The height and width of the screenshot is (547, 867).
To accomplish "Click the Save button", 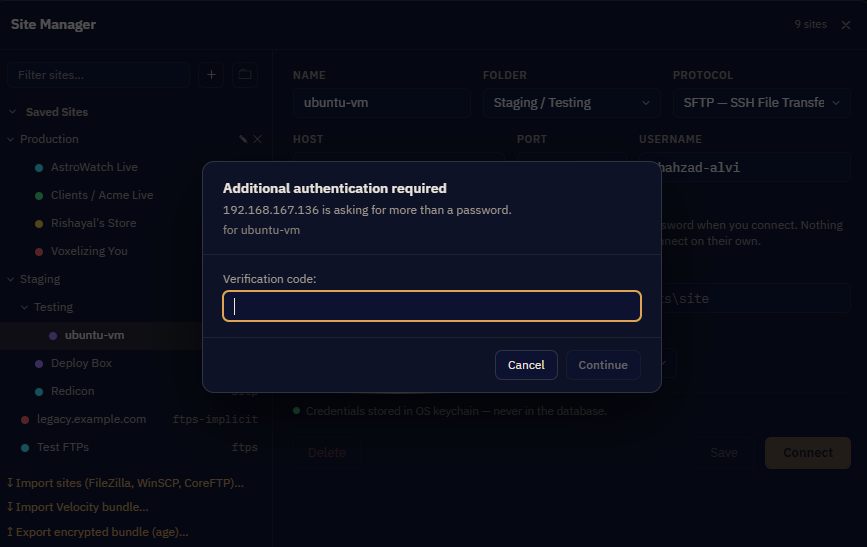I will 723,452.
